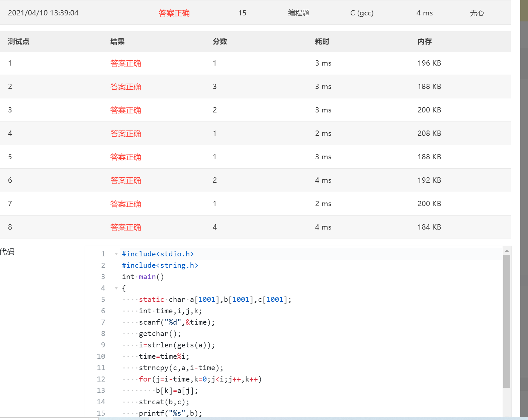Click 答案正确 result for test point 7

126,204
